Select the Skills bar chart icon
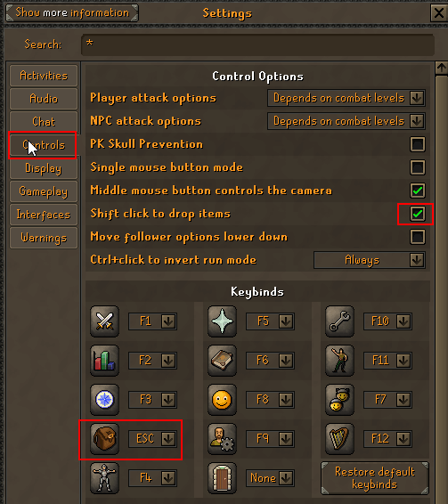The height and width of the screenshot is (504, 448). pos(104,361)
